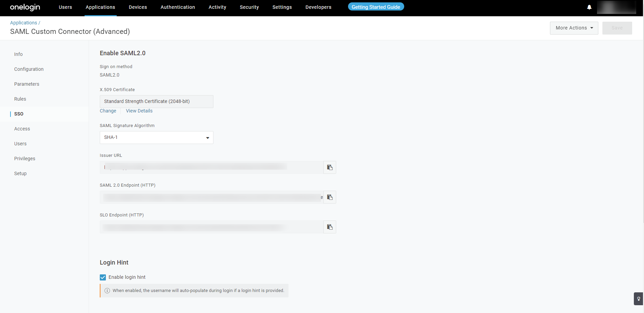Copy the Issuer URL to clipboard
The width and height of the screenshot is (644, 313).
(329, 167)
